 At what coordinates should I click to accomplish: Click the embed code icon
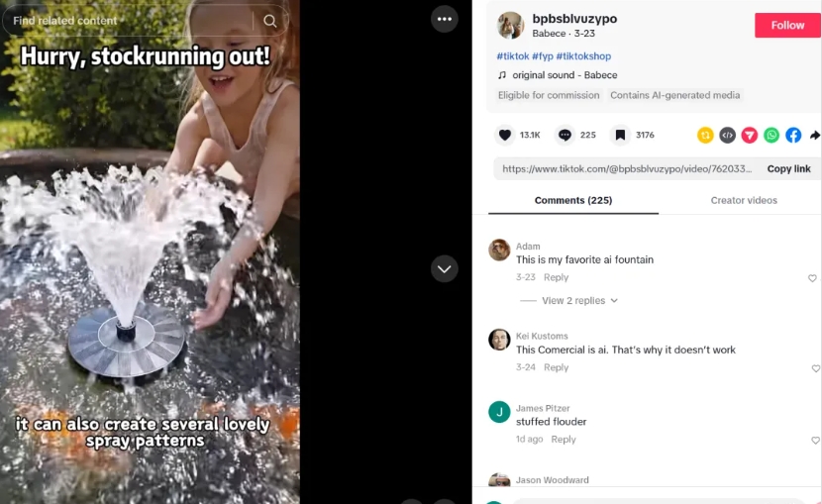click(727, 136)
